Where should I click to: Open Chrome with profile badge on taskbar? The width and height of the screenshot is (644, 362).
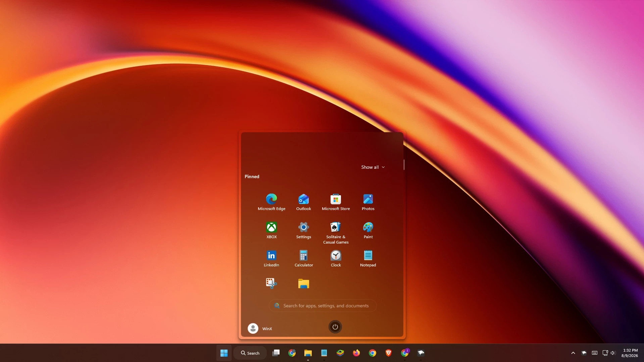pyautogui.click(x=292, y=353)
